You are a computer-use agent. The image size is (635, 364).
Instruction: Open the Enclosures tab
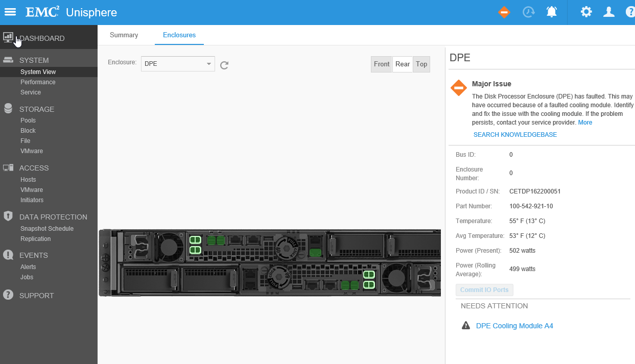179,35
